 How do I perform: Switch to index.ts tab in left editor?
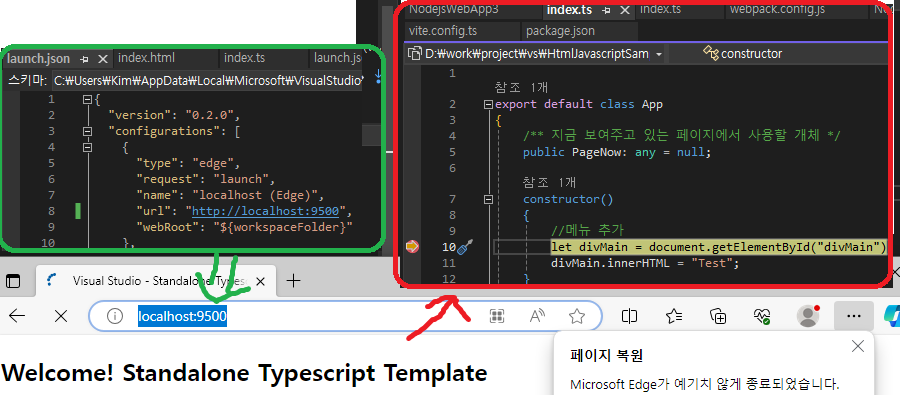[244, 57]
